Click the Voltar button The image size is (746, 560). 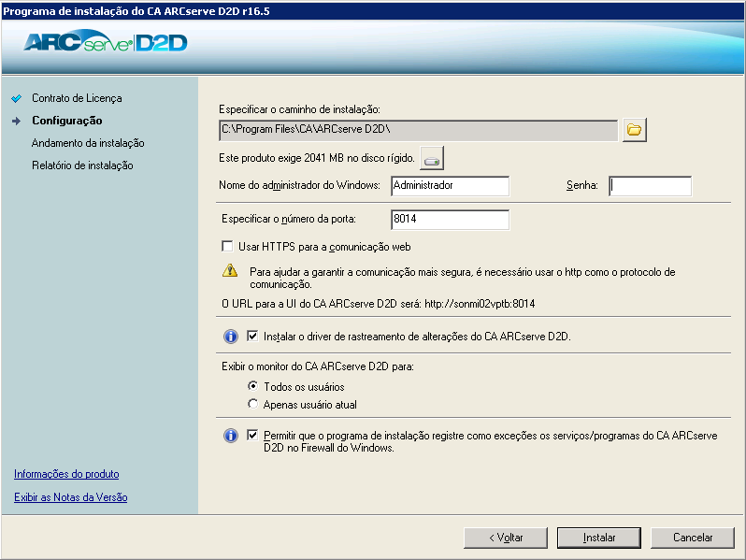pos(506,538)
